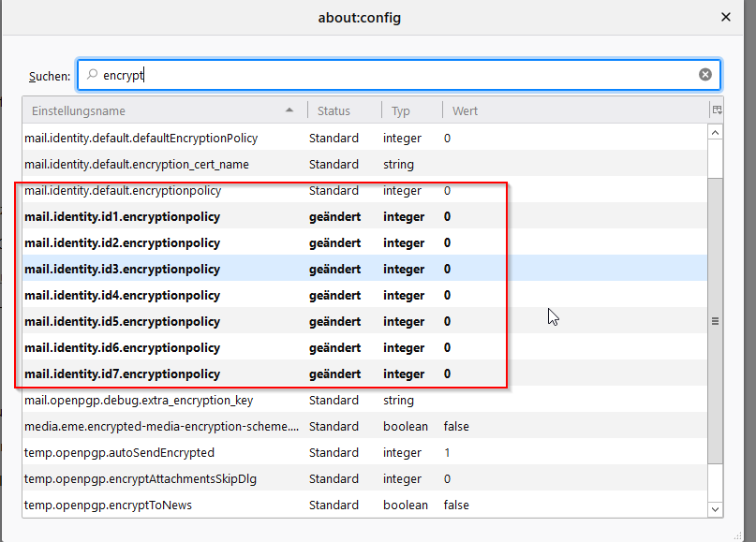Select temp.openpgp.autoSendEncrypted preference row
This screenshot has width=756, height=542.
(119, 452)
